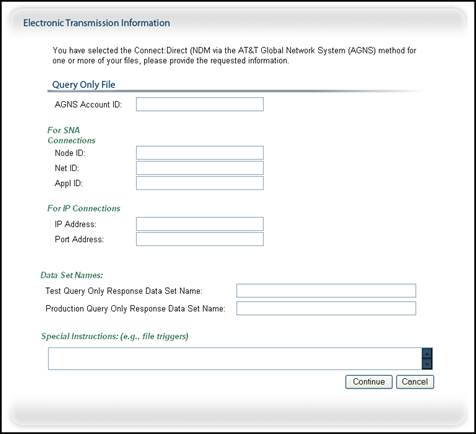The width and height of the screenshot is (476, 434).
Task: Click the Special Instructions scroll up arrow
Action: coord(427,353)
